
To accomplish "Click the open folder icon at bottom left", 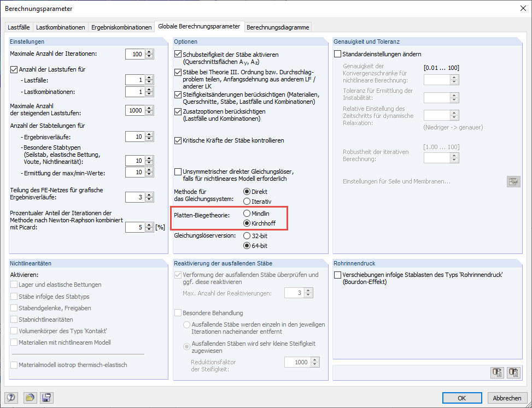I will pyautogui.click(x=30, y=398).
